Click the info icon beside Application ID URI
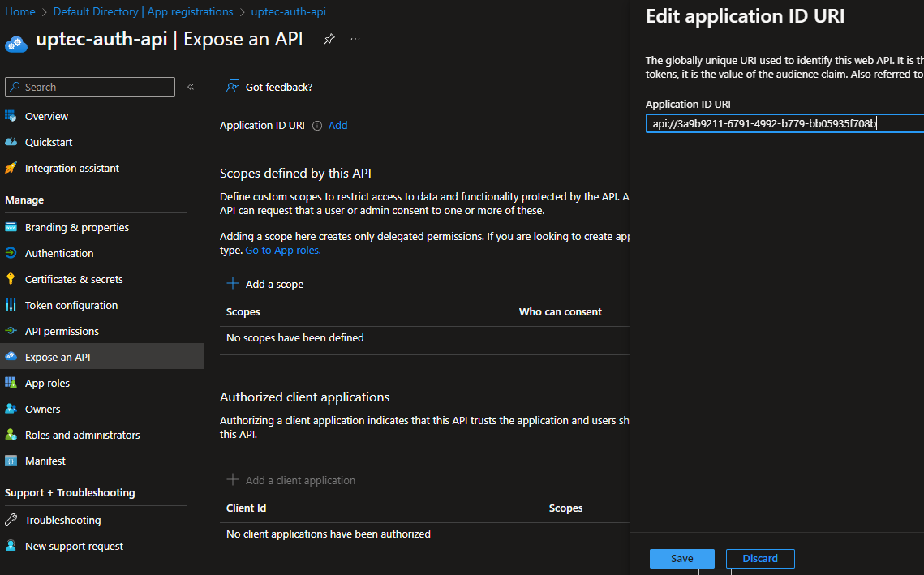 tap(317, 126)
